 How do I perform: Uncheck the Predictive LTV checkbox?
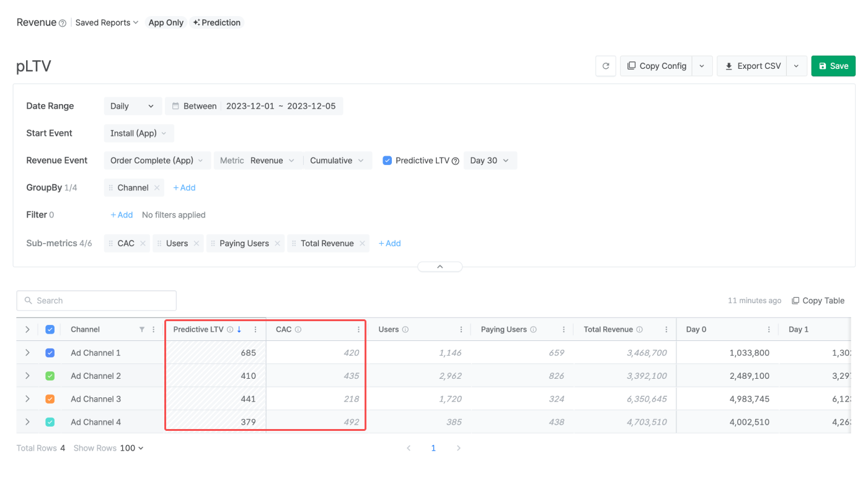click(x=387, y=160)
